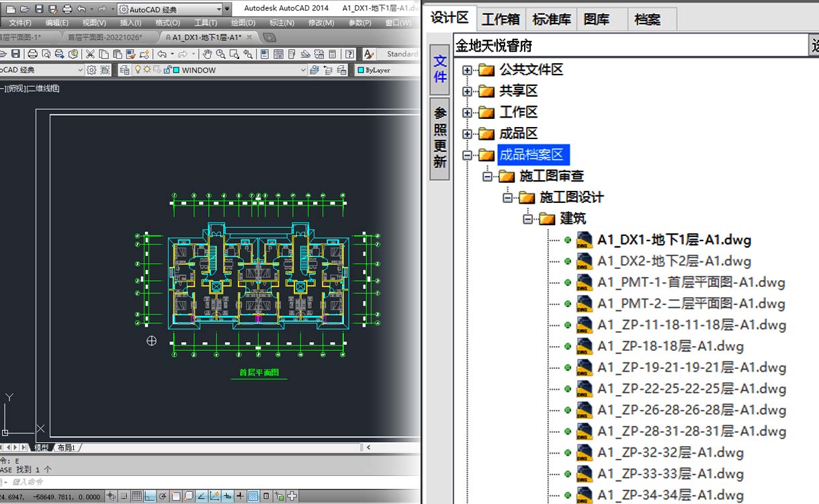Click the Plot printer icon in toolbar
The width and height of the screenshot is (819, 504).
[33, 54]
